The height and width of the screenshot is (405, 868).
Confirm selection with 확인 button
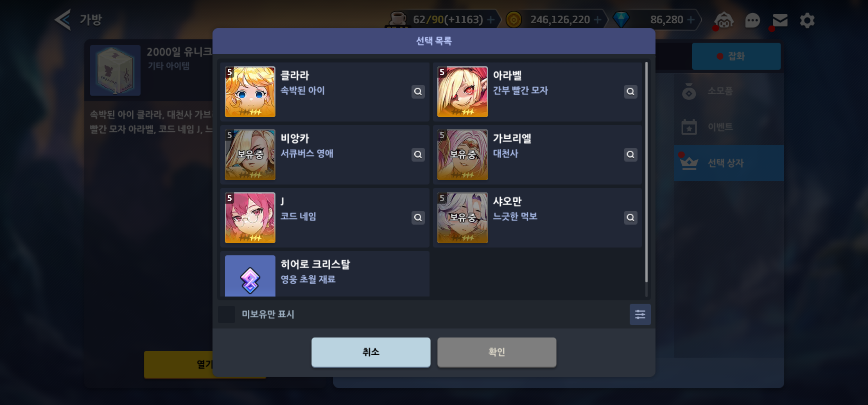click(x=497, y=352)
